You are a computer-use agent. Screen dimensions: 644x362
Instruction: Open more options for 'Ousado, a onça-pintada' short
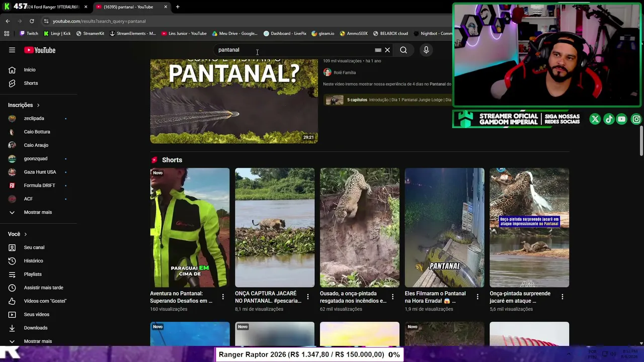pos(393,297)
